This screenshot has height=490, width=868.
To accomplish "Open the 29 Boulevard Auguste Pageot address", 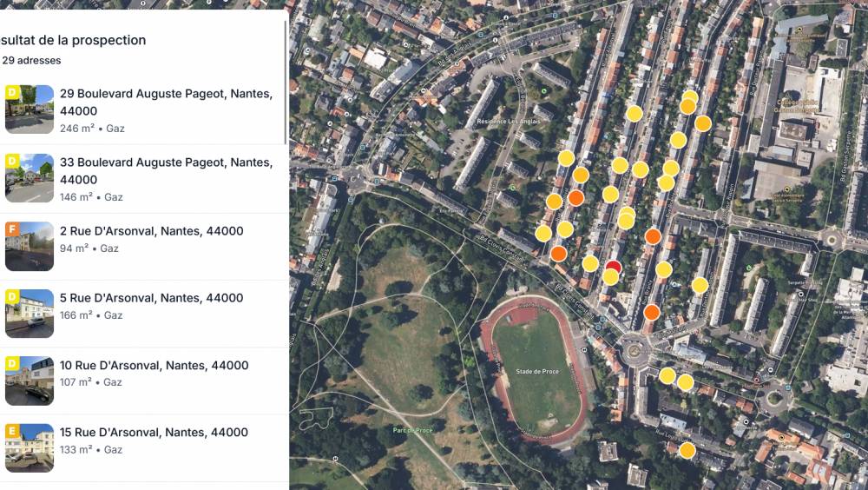I will pos(143,110).
